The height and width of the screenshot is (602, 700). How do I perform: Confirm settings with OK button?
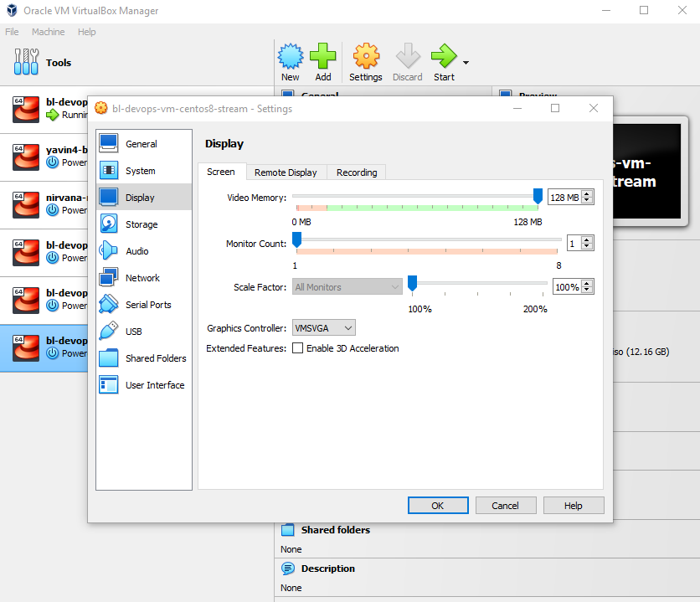pyautogui.click(x=438, y=506)
